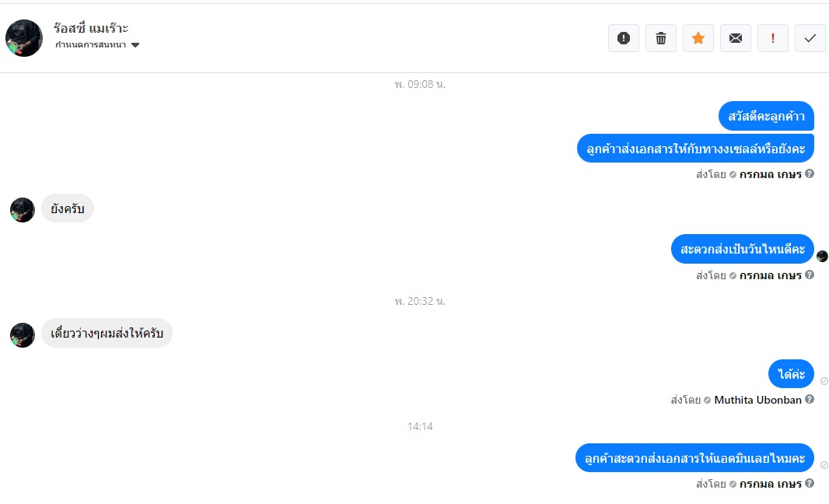Mark conversation unread with envelope icon
The height and width of the screenshot is (504, 829).
(x=736, y=38)
